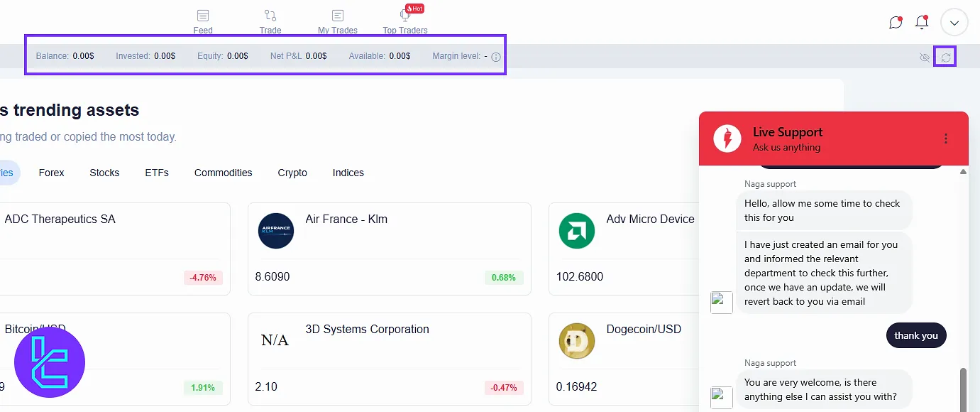Refresh the account balance data

point(945,57)
